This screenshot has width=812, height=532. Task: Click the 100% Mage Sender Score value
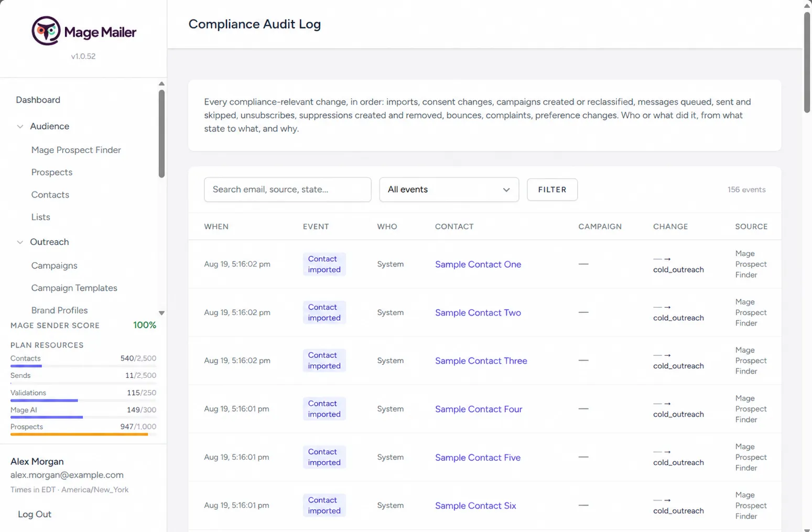click(x=145, y=325)
